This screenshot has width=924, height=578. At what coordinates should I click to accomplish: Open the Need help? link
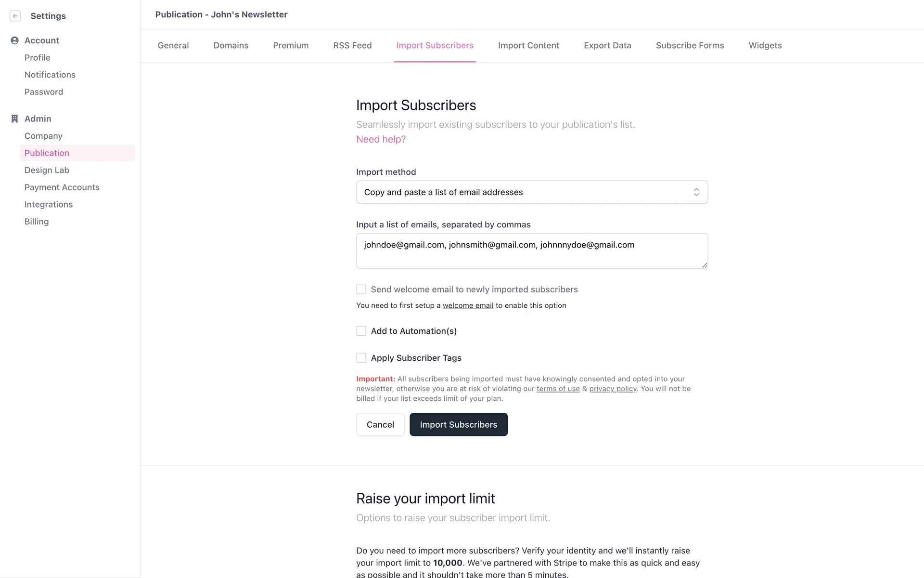pos(381,139)
